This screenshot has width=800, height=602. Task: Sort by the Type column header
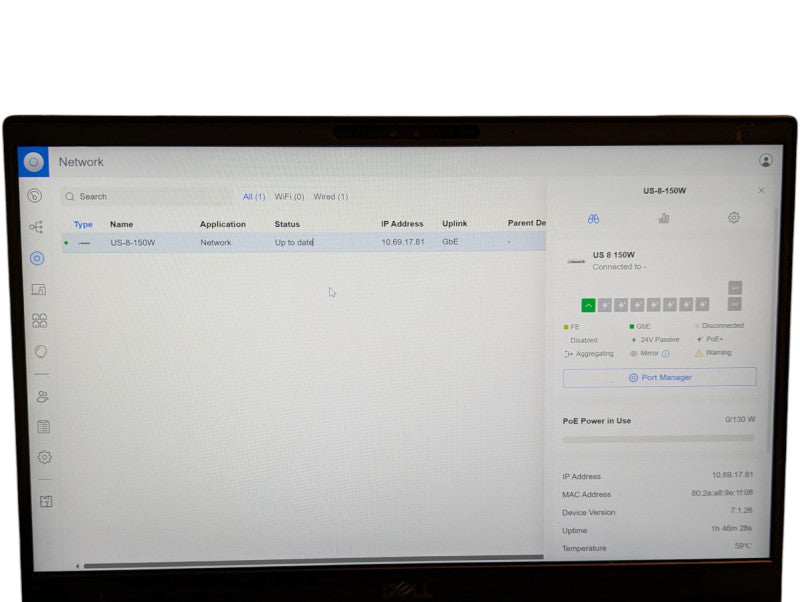point(83,224)
